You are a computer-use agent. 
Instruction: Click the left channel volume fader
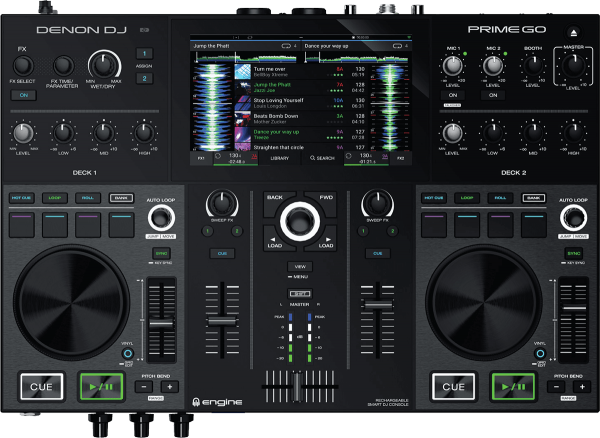coord(222,321)
